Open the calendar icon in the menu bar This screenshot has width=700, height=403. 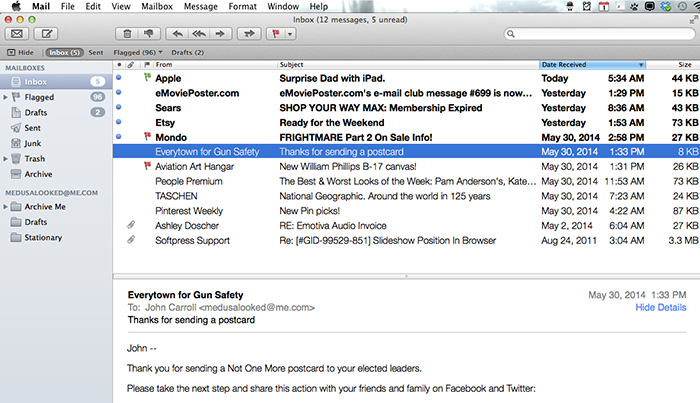(604, 6)
